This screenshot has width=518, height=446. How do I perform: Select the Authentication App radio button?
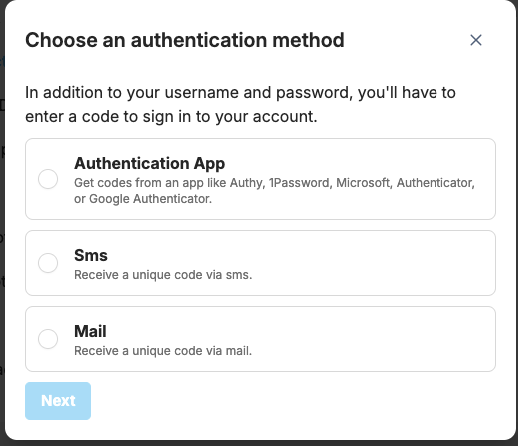[48, 179]
